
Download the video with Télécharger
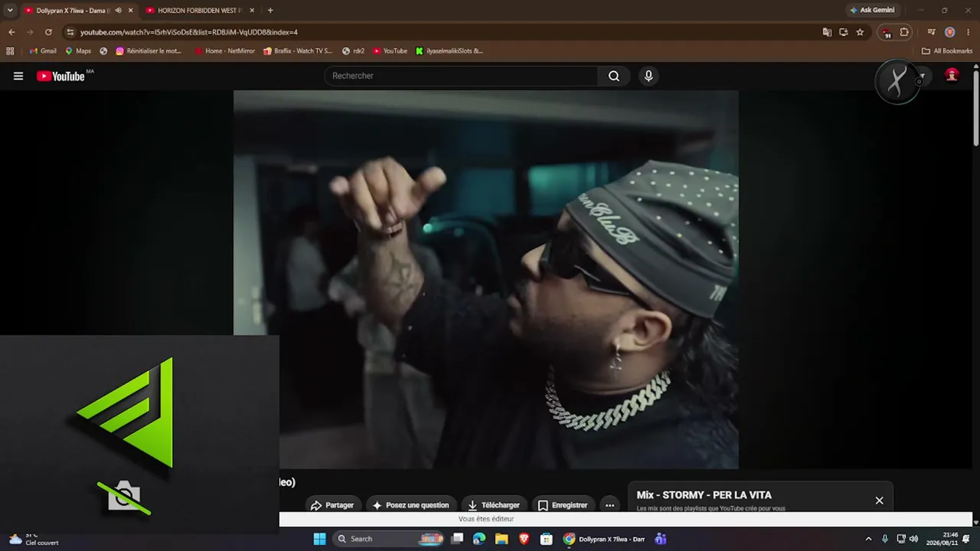pos(494,505)
